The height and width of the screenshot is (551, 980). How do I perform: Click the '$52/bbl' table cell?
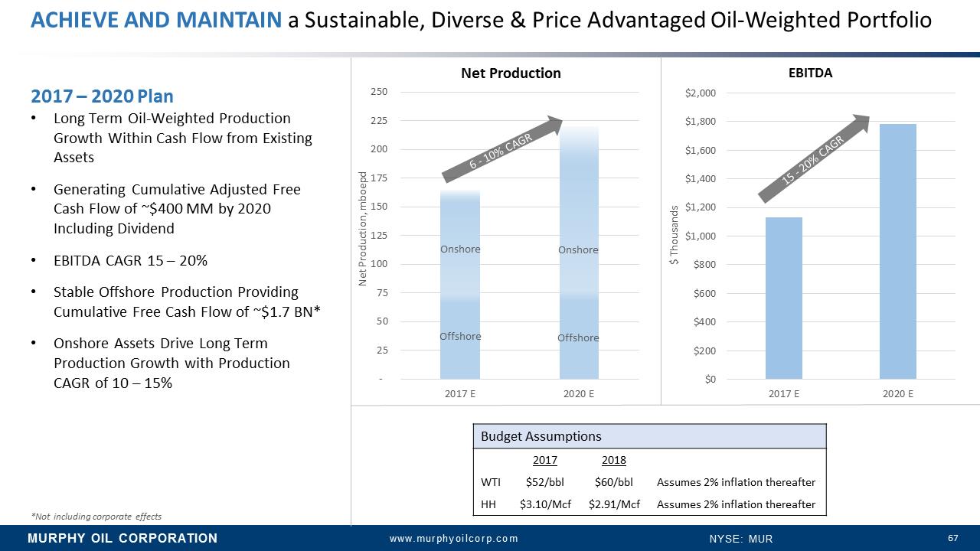click(545, 482)
